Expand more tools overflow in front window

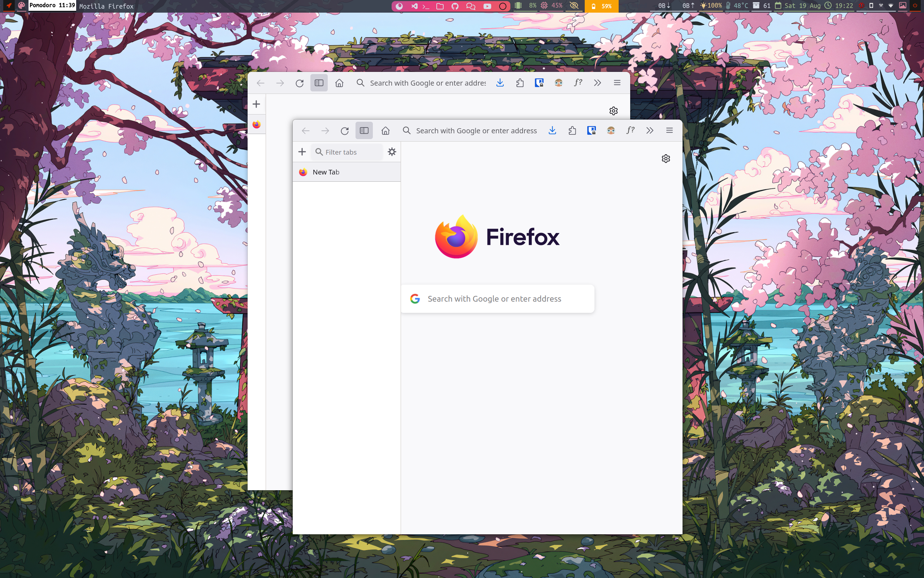(650, 131)
